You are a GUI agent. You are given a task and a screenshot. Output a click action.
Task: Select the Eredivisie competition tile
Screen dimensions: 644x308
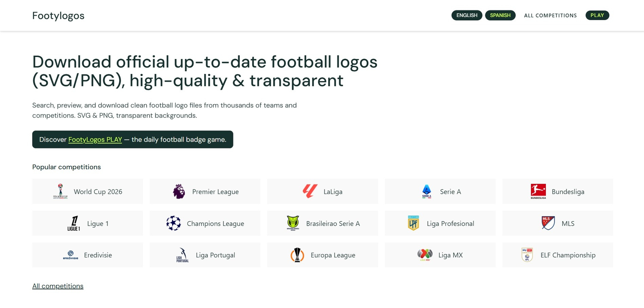(x=87, y=255)
